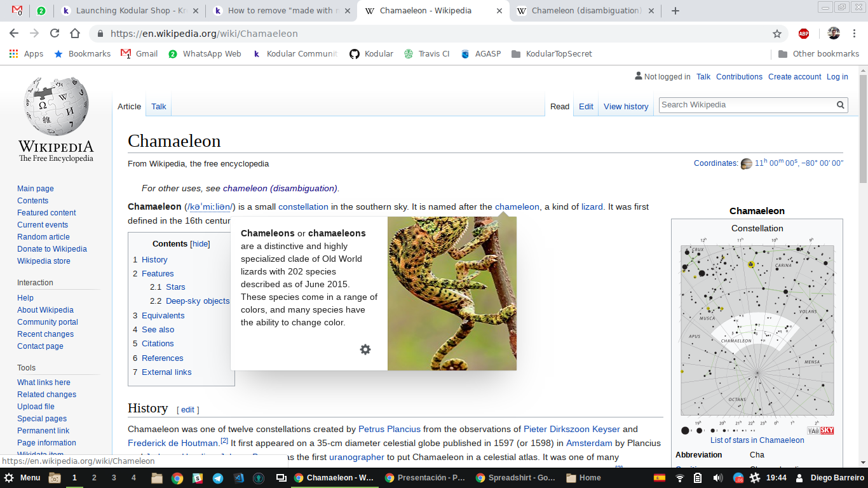This screenshot has height=488, width=868.
Task: Open the Travis CI bookmark
Action: coord(426,54)
